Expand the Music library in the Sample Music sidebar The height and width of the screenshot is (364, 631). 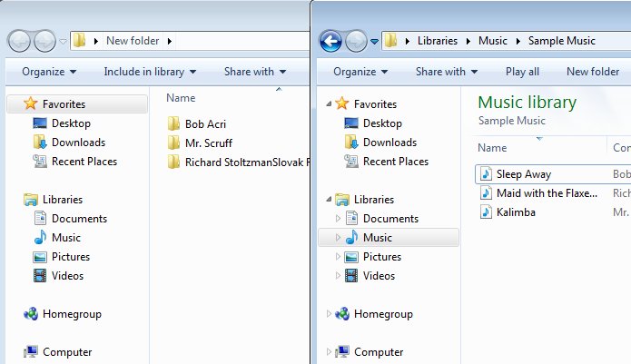[338, 237]
